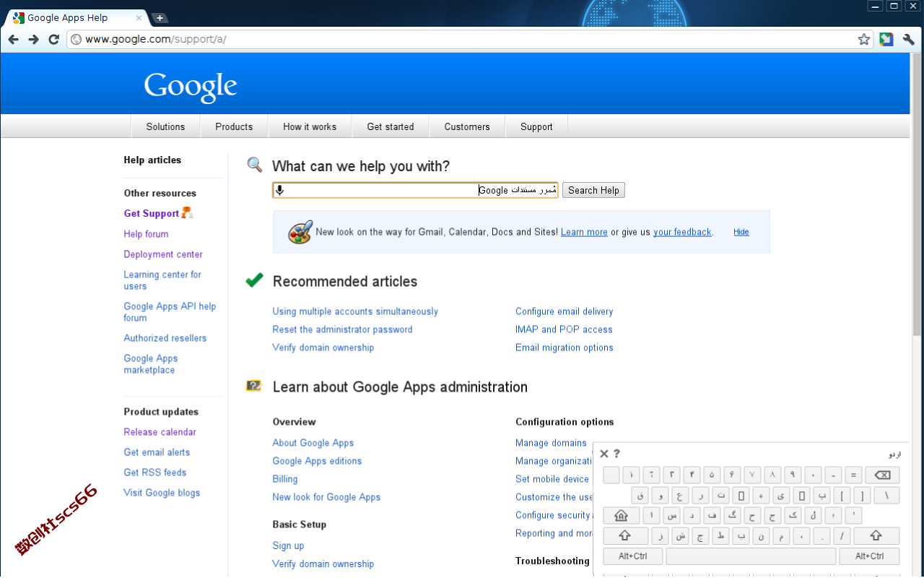Tap the Urdu letter ق key

pyautogui.click(x=640, y=495)
